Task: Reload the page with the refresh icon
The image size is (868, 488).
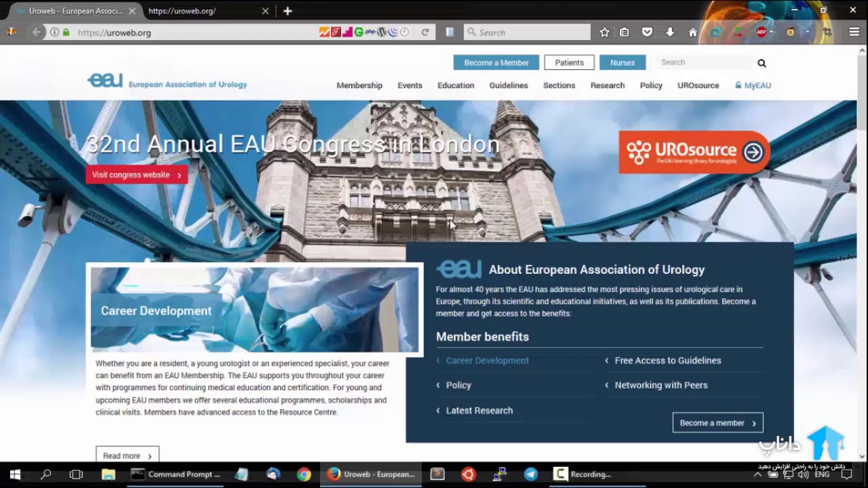Action: point(425,32)
